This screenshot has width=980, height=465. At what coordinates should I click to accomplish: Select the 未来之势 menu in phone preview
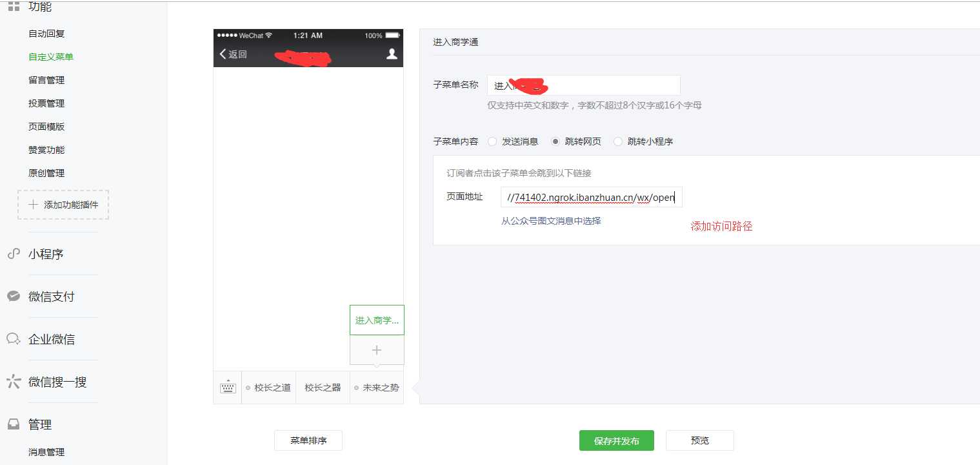tap(377, 387)
